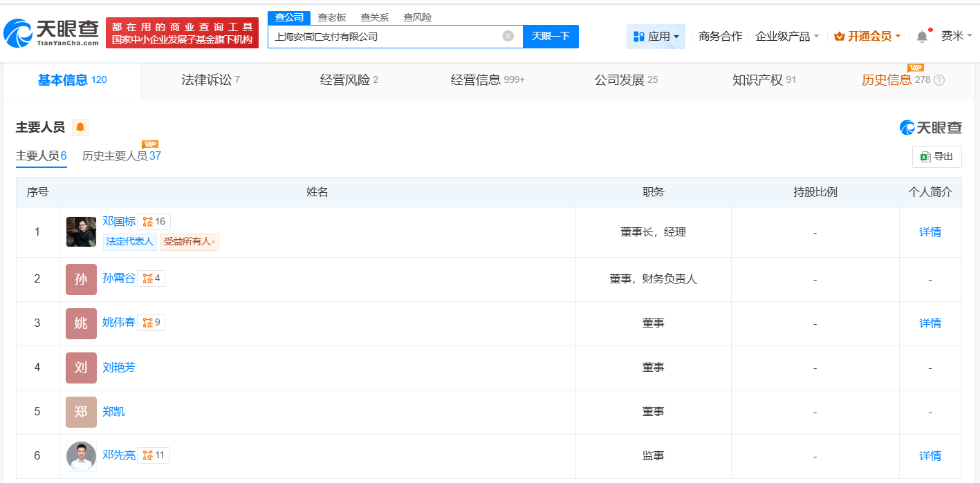Open 详情 link for 邓国标
The height and width of the screenshot is (483, 980).
point(930,232)
